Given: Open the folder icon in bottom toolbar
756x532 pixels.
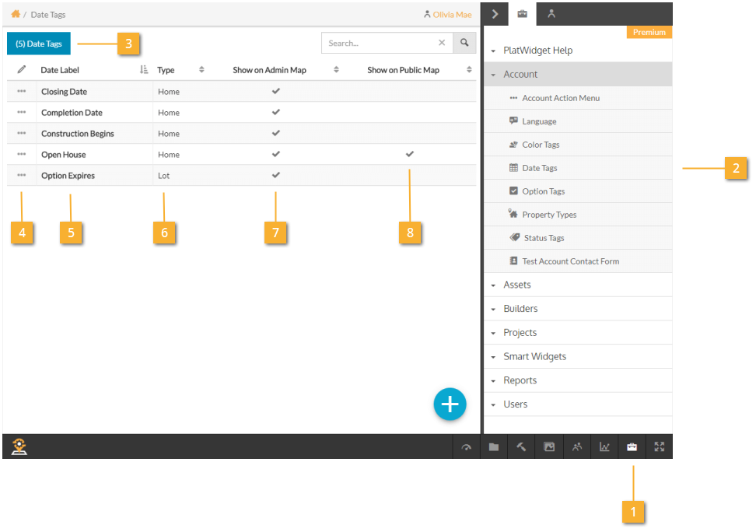Looking at the screenshot, I should coord(494,447).
